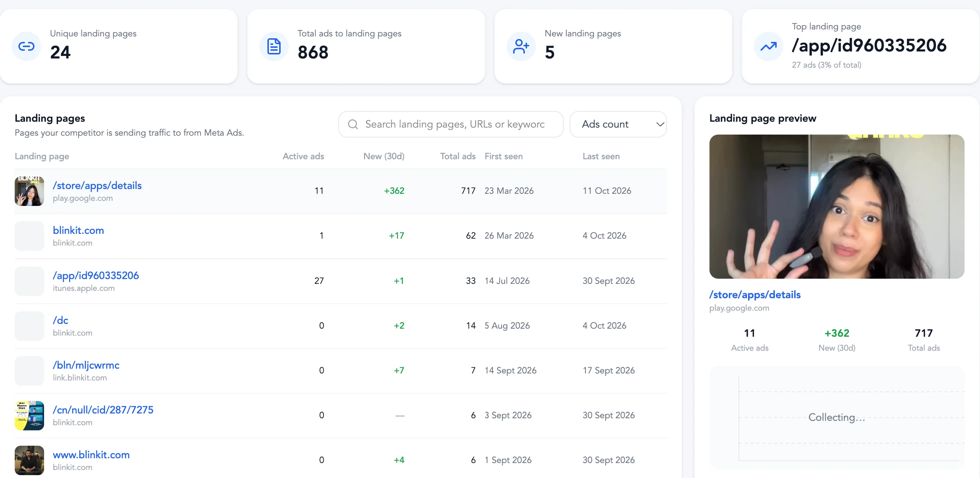Focus the Search landing pages input field
The width and height of the screenshot is (980, 478).
pos(450,124)
